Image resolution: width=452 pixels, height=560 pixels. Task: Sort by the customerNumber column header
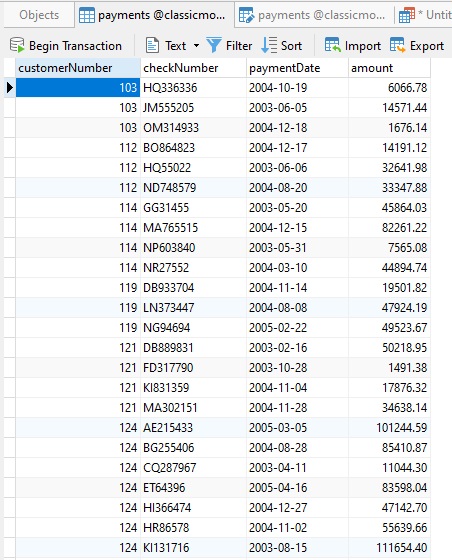[x=78, y=68]
